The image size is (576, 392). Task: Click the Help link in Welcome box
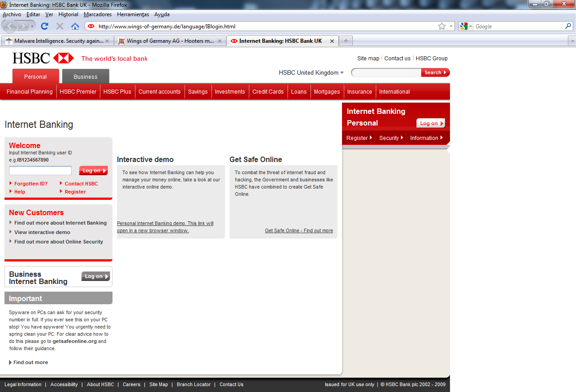coord(20,192)
